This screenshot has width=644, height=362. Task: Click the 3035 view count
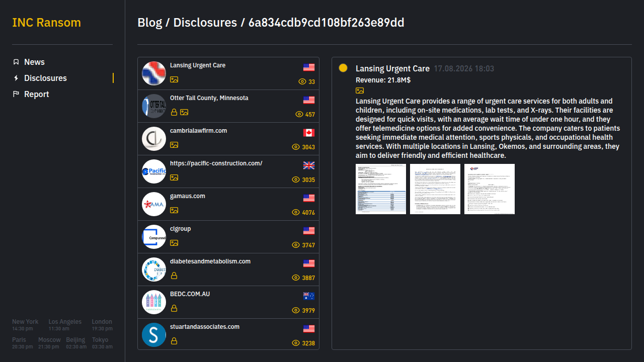(x=308, y=180)
